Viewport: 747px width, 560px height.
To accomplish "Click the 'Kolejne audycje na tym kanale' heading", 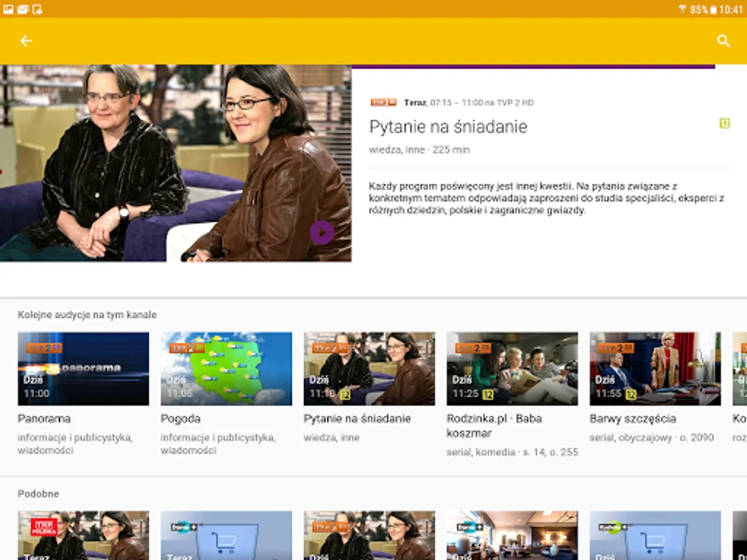I will [x=87, y=315].
